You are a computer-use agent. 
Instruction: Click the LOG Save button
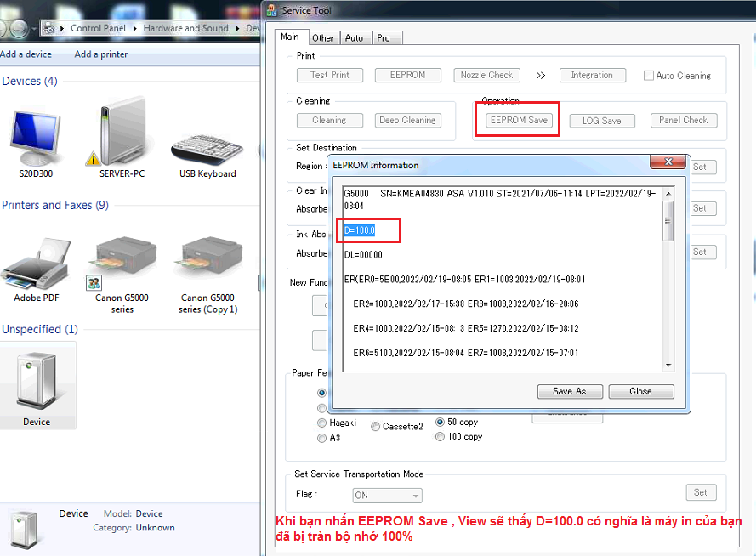pos(602,121)
